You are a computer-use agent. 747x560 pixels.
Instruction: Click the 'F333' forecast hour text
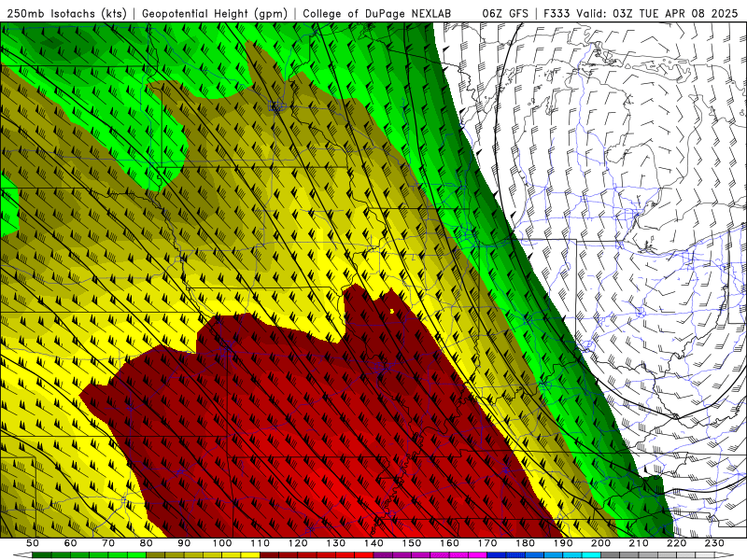[557, 14]
